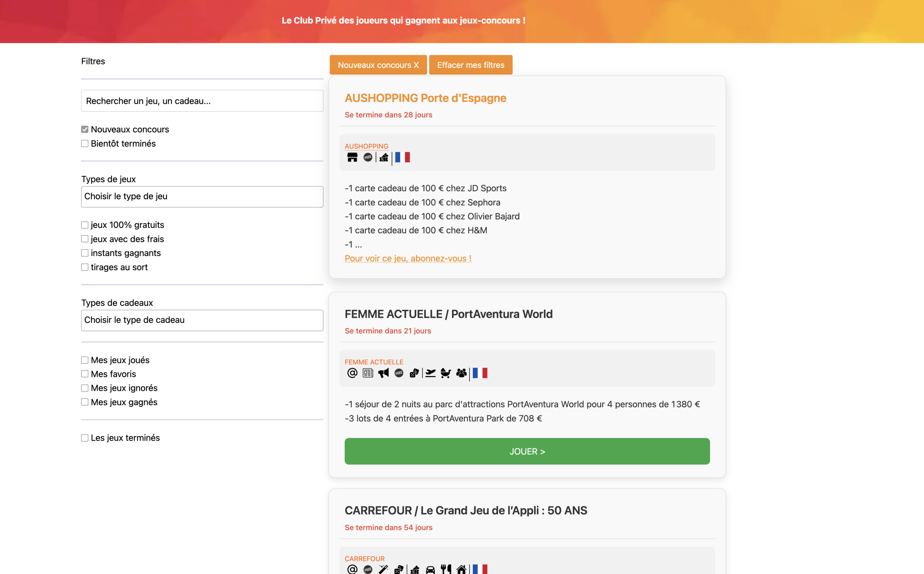The image size is (924, 574).
Task: Click the megaphone icon under FEMME ACTUELLE
Action: (x=383, y=373)
